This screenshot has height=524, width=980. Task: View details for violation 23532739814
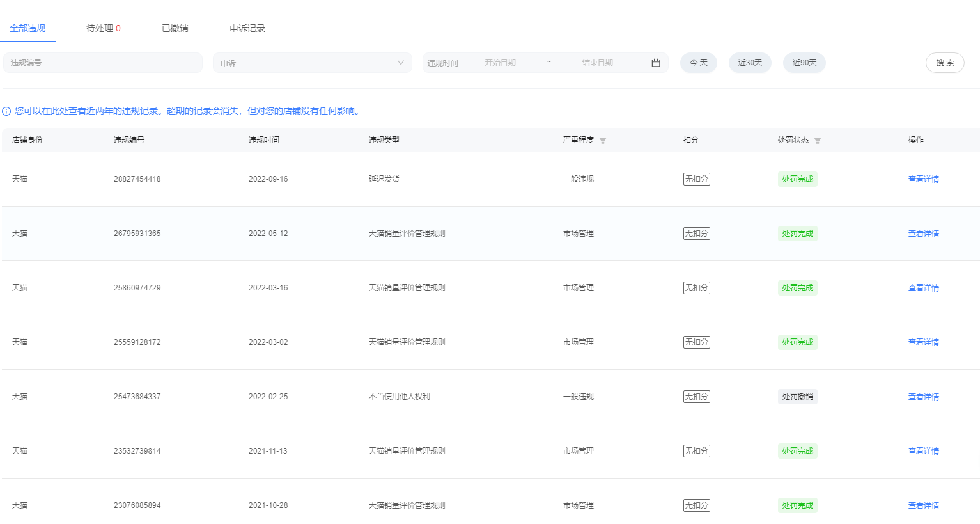tap(923, 451)
